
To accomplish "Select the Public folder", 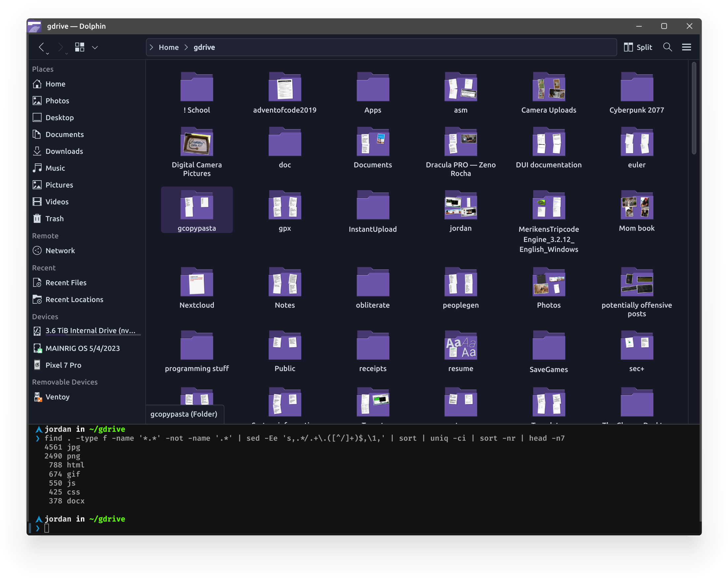I will (285, 351).
